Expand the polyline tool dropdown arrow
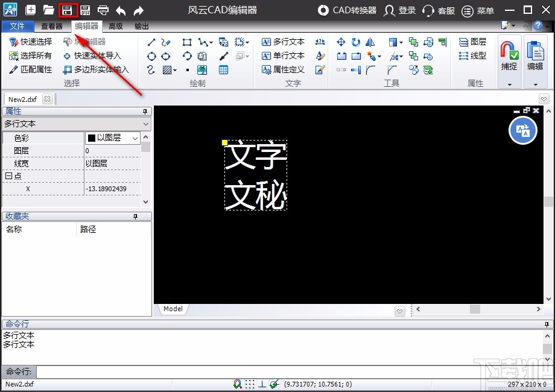 click(x=211, y=42)
